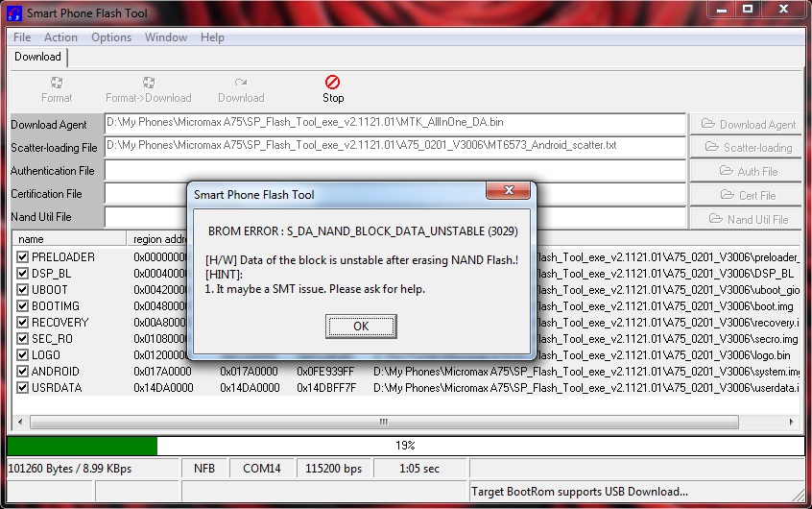
Task: Click the Download toolbar icon
Action: click(x=241, y=84)
